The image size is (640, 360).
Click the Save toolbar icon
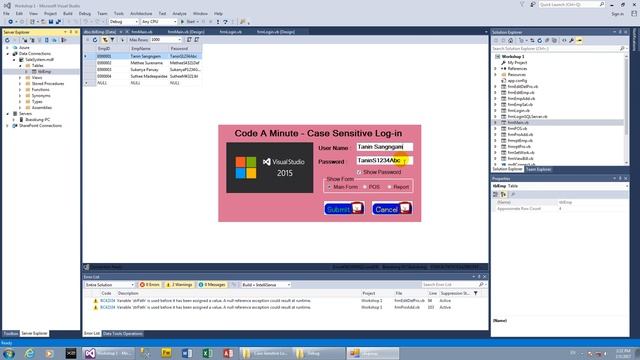pyautogui.click(x=51, y=22)
